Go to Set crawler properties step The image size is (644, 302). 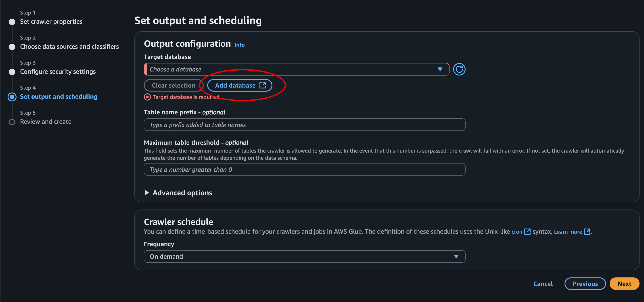[51, 21]
